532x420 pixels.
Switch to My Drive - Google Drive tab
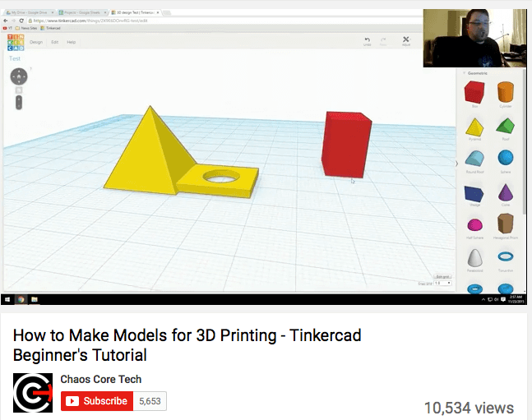pyautogui.click(x=30, y=12)
